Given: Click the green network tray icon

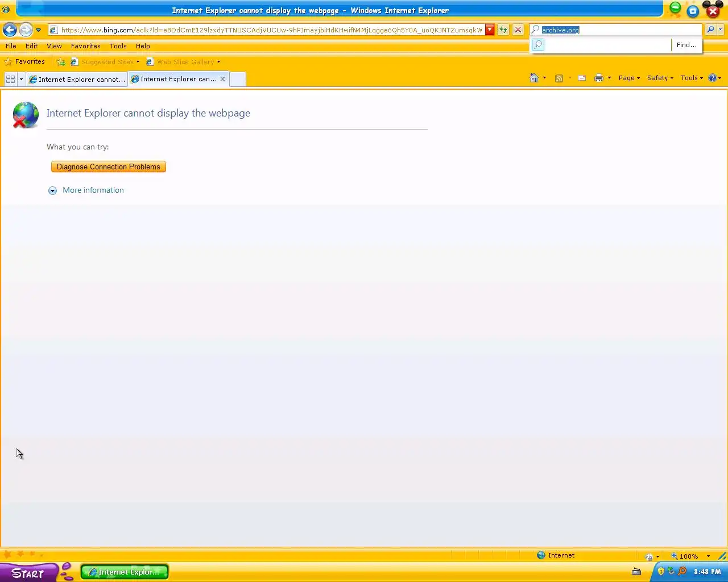Looking at the screenshot, I should tap(671, 571).
